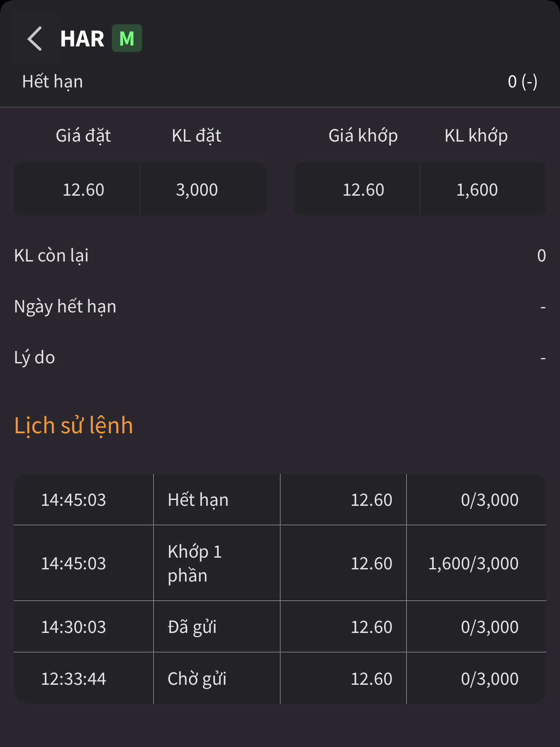Select the KL đặt 3,000 cell
The height and width of the screenshot is (747, 560).
click(197, 189)
